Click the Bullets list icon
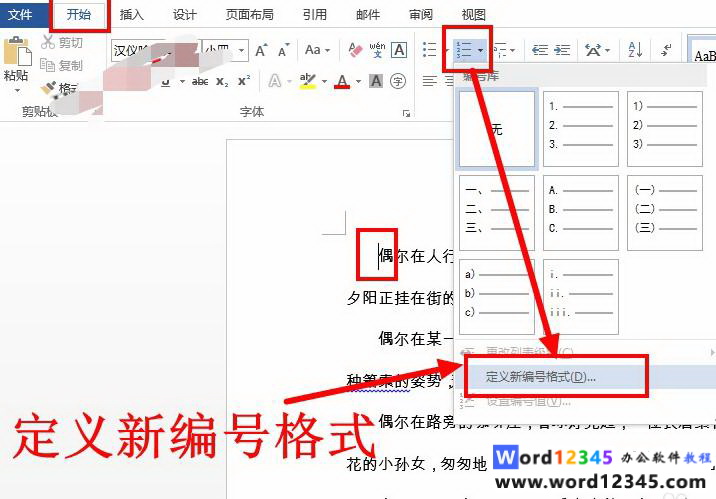 pos(429,50)
